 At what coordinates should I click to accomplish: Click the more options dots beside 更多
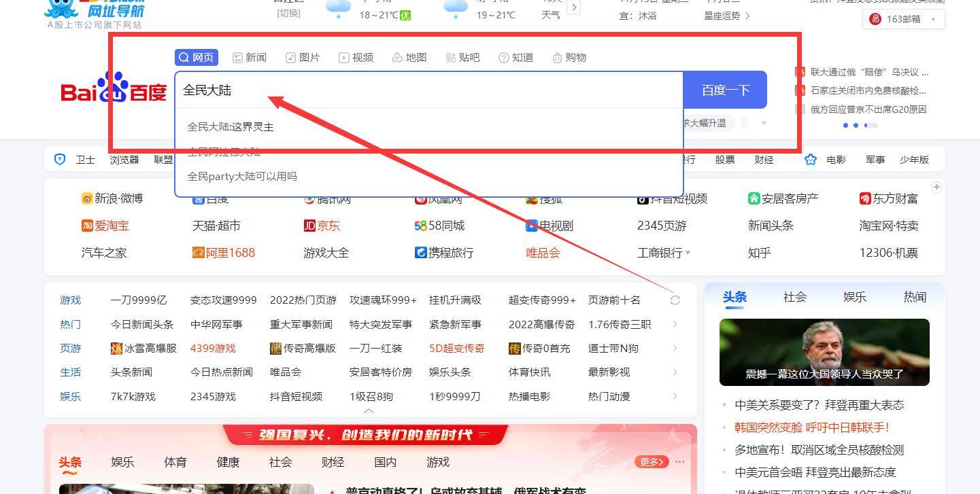(x=679, y=462)
